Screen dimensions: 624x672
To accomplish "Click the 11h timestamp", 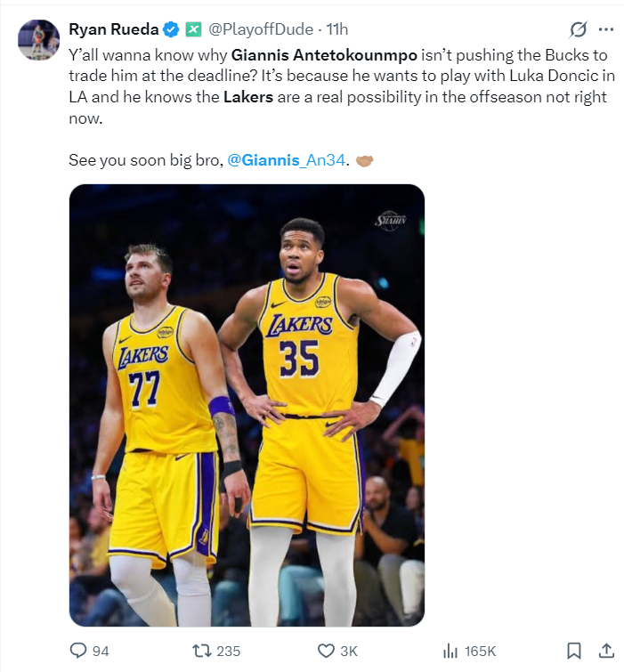I will pyautogui.click(x=336, y=28).
